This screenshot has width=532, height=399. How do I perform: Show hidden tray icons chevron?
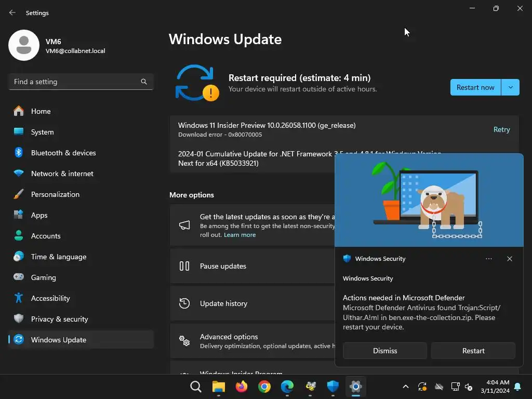click(405, 387)
